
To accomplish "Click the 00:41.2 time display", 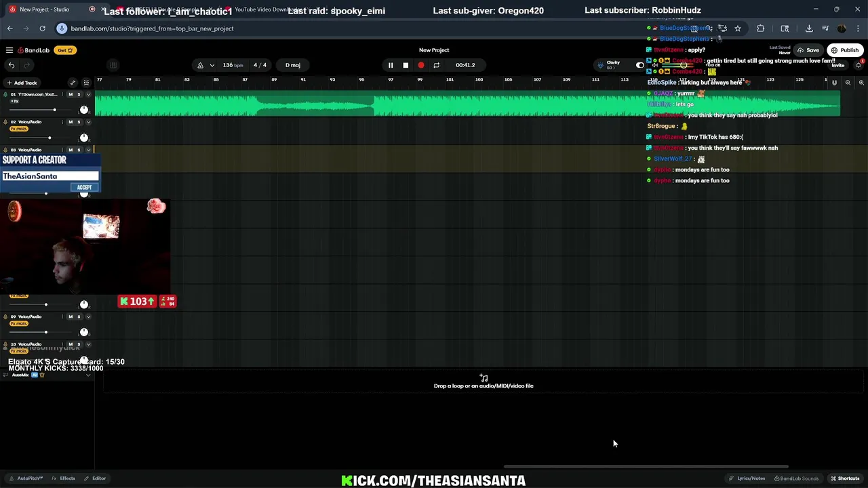I will (x=465, y=65).
